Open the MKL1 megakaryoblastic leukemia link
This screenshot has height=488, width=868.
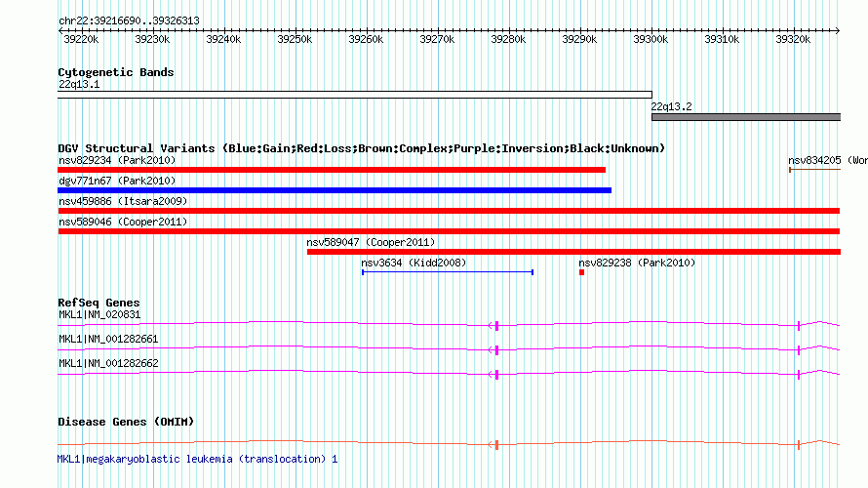point(198,459)
